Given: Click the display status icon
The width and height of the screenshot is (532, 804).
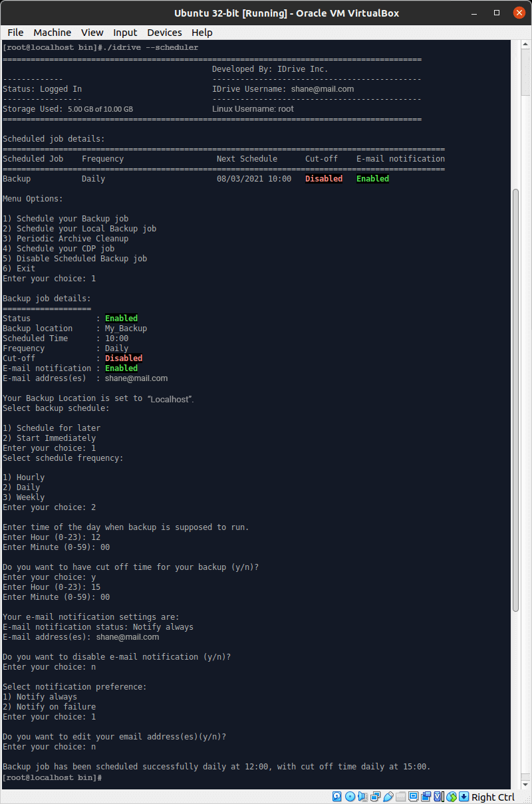Looking at the screenshot, I should click(413, 797).
